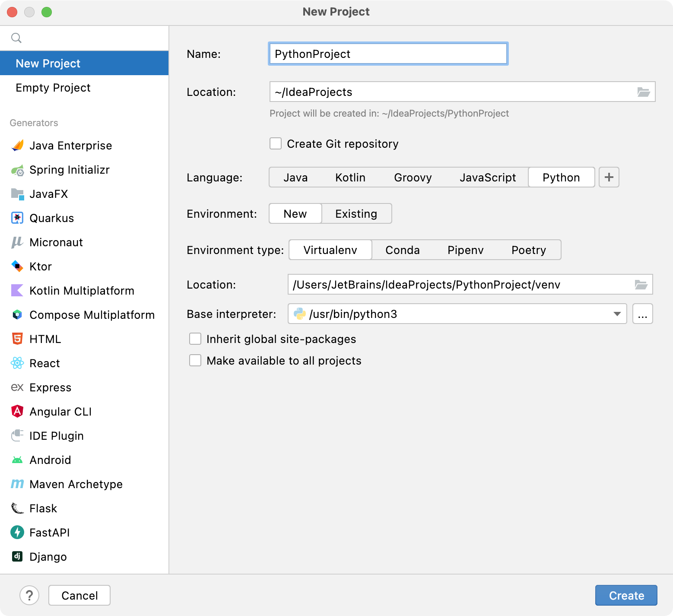Select the Maven Archetype generator
Viewport: 673px width, 616px height.
[76, 484]
